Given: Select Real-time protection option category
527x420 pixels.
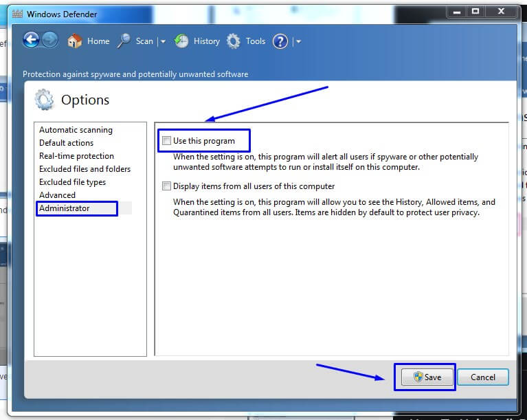Looking at the screenshot, I should (x=77, y=156).
